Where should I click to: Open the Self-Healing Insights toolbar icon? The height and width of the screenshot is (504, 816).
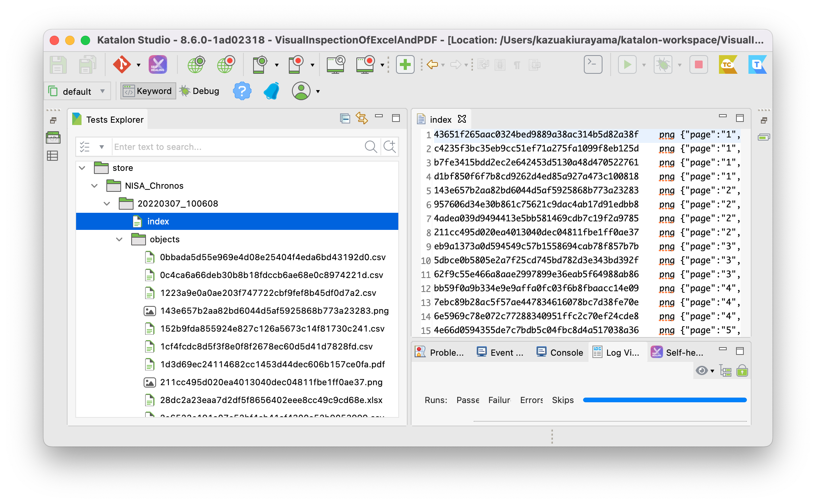(x=158, y=64)
